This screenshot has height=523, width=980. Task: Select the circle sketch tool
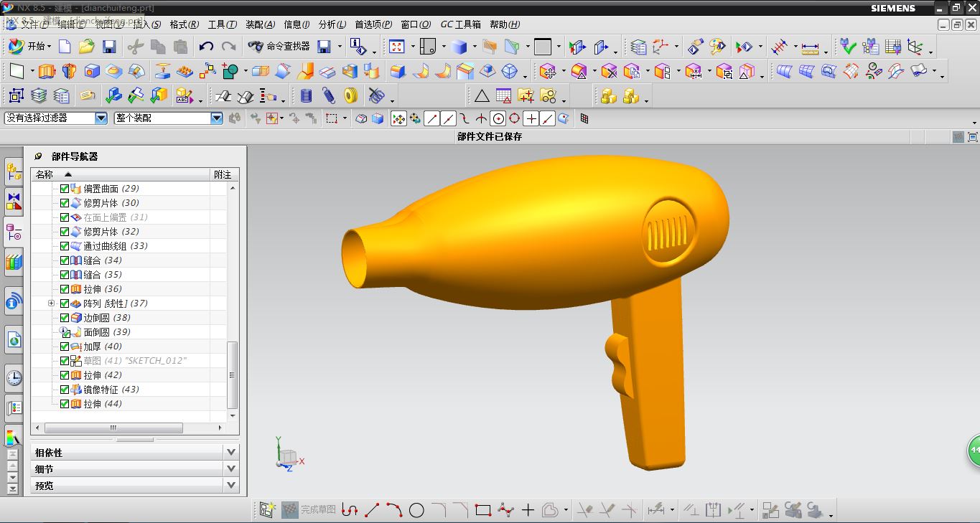click(x=416, y=510)
